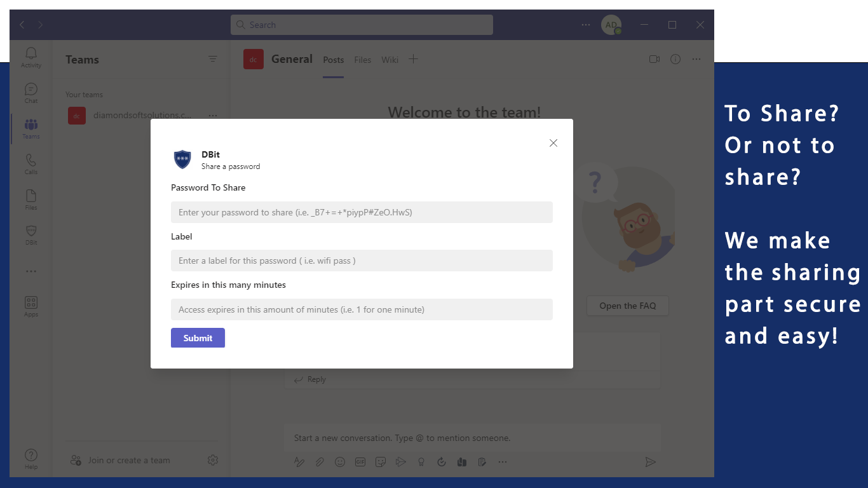This screenshot has width=868, height=488.
Task: Open the DBit app in sidebar
Action: point(31,235)
